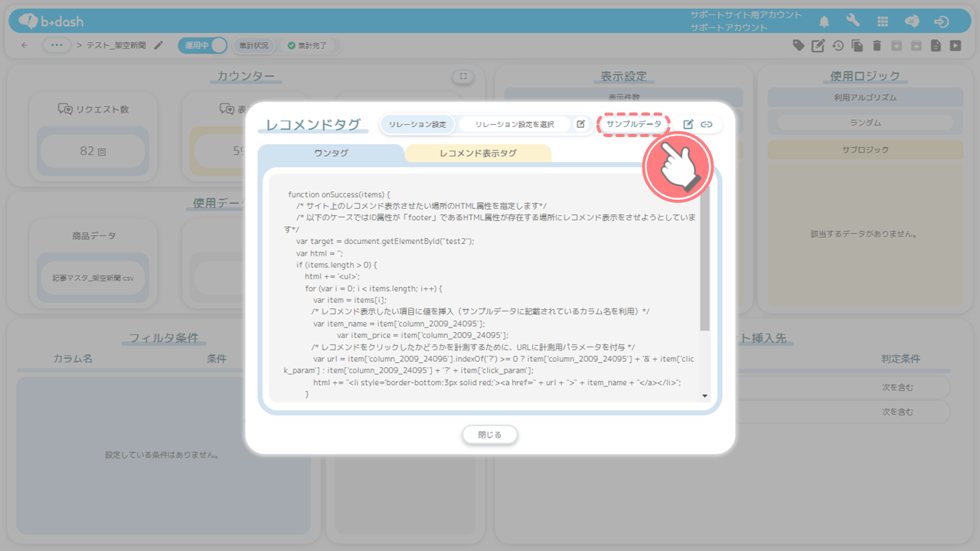The height and width of the screenshot is (551, 980).
Task: Switch to the ワンタグ tab
Action: [x=331, y=153]
